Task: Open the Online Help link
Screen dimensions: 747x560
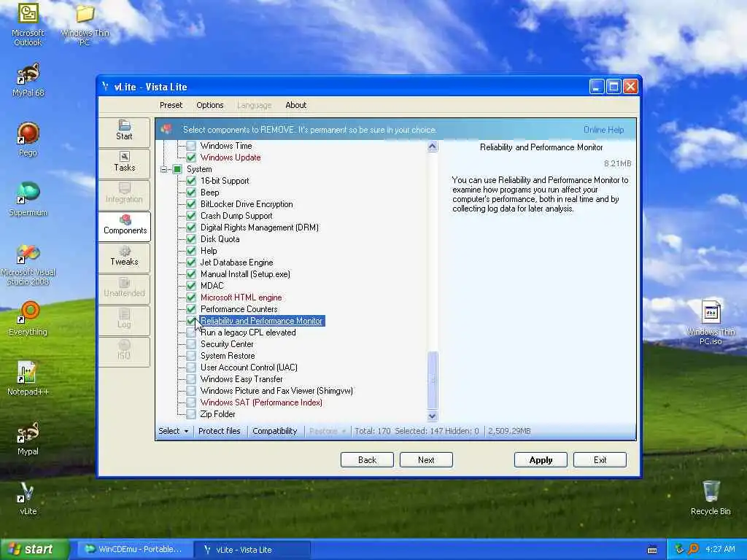Action: click(603, 130)
